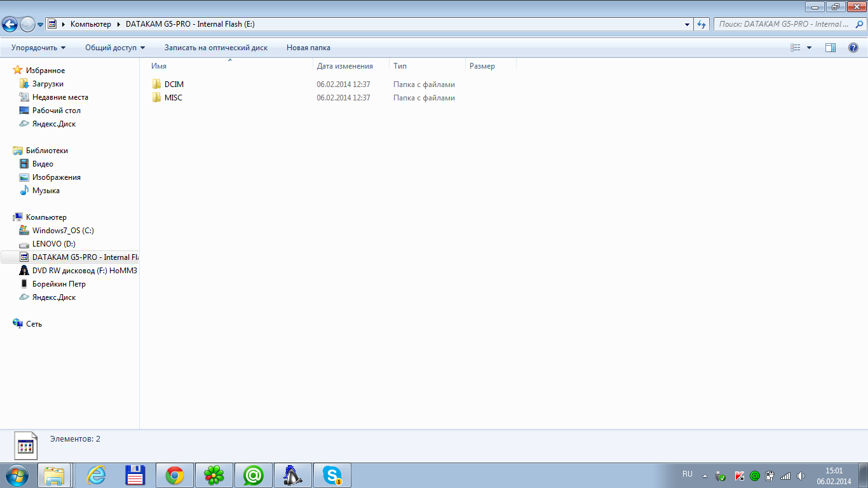Click the refresh button beside address bar

pos(702,24)
